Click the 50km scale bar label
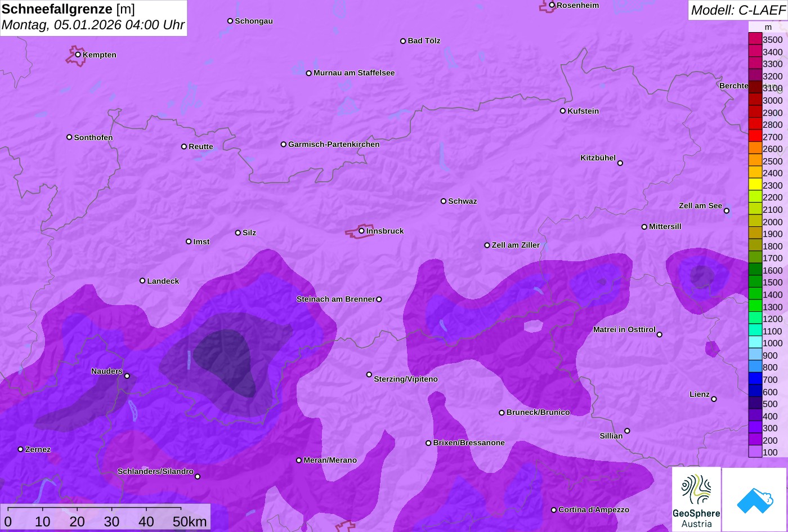Viewport: 788px width, 532px height. pos(190,522)
